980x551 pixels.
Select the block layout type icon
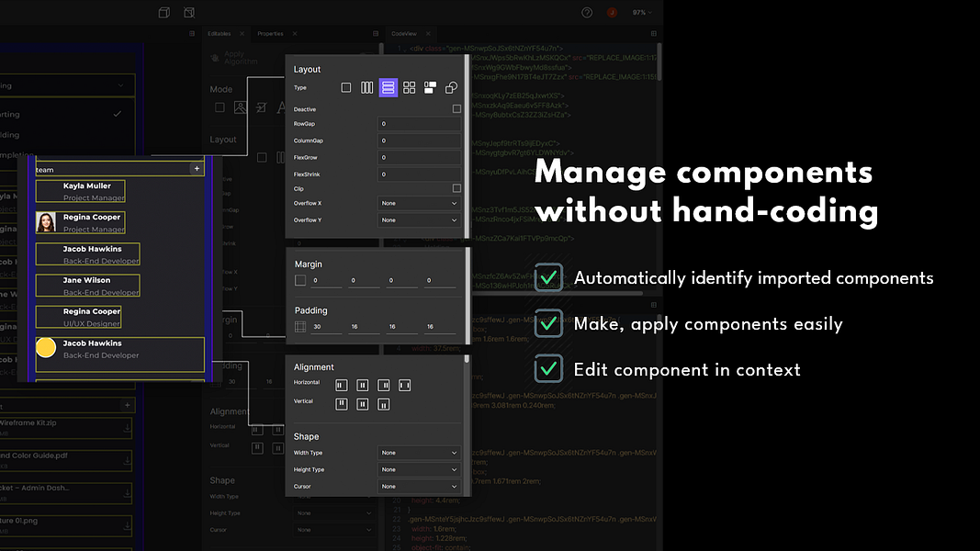(x=345, y=87)
